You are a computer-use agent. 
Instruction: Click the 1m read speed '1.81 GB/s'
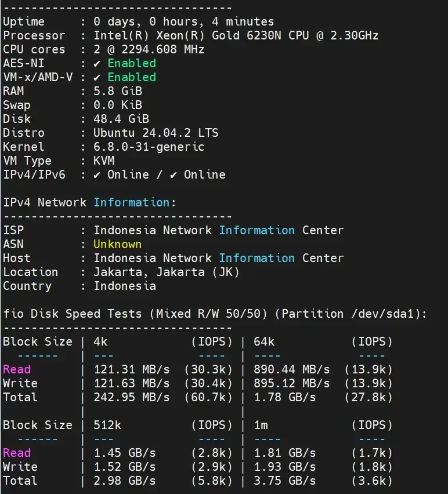285,453
